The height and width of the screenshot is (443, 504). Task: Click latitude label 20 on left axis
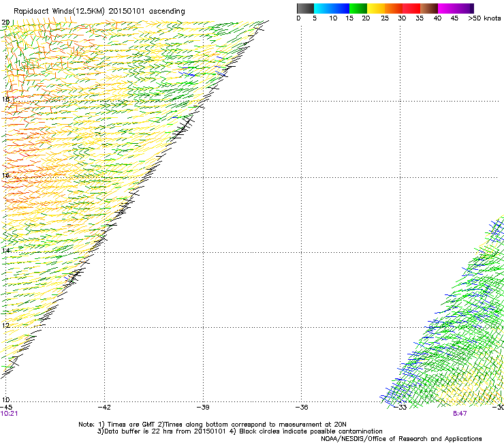pos(5,22)
